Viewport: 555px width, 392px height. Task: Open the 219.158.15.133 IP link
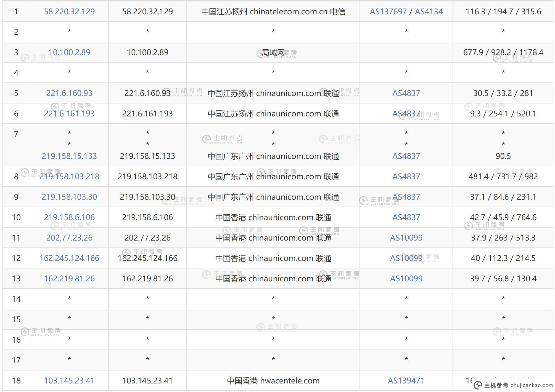point(69,156)
